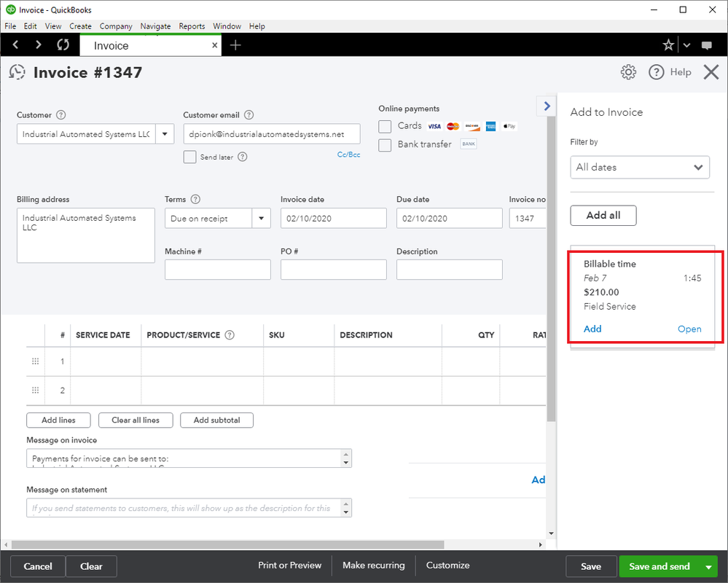Close the invoice form with the X
The width and height of the screenshot is (728, 583).
pyautogui.click(x=711, y=72)
